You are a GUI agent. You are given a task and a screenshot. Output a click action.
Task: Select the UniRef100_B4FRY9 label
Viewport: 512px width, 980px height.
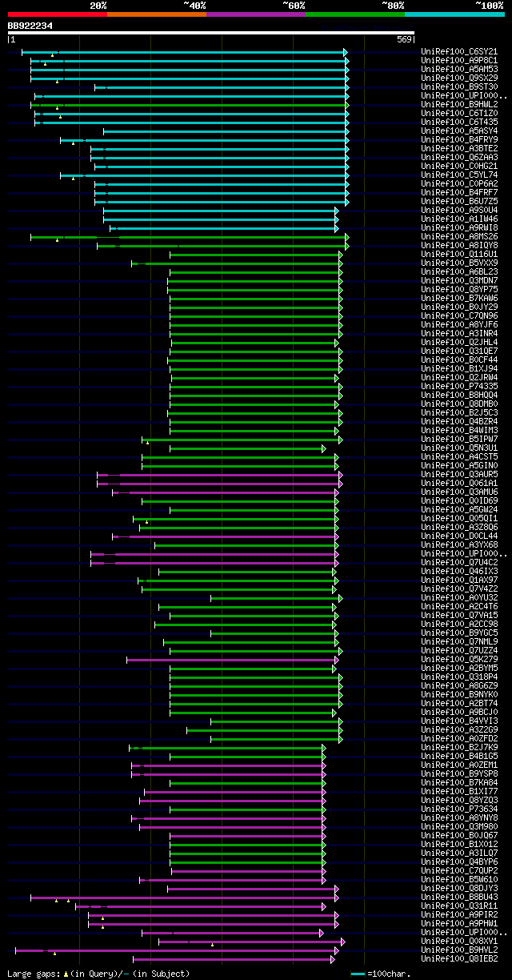(x=459, y=140)
